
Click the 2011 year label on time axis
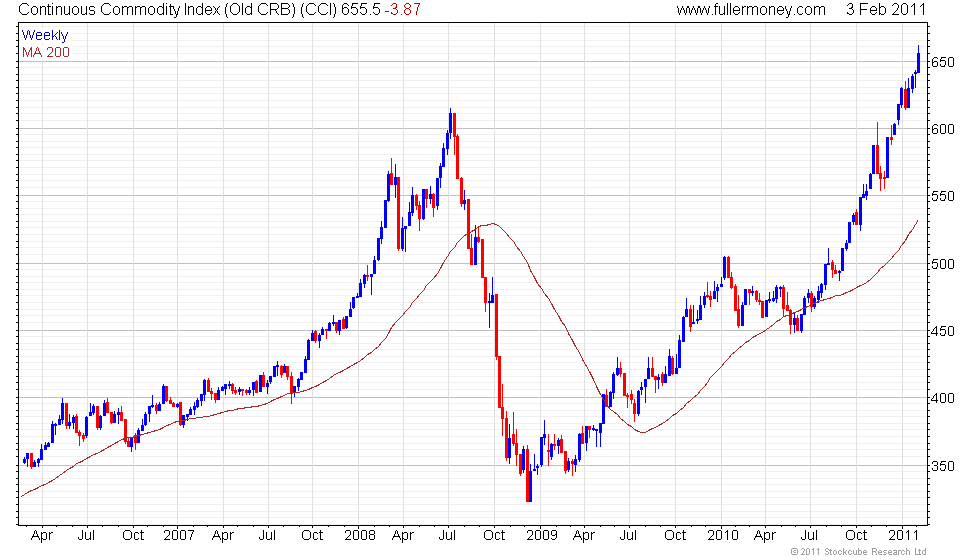[903, 536]
